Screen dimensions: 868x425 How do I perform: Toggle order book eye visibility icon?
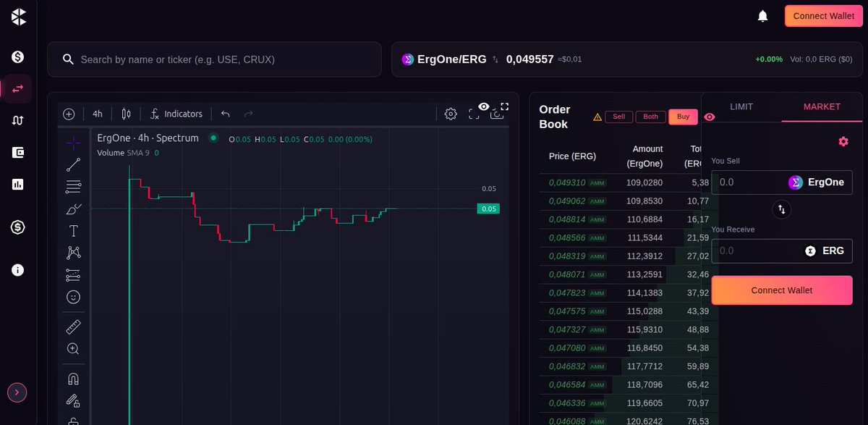(710, 117)
